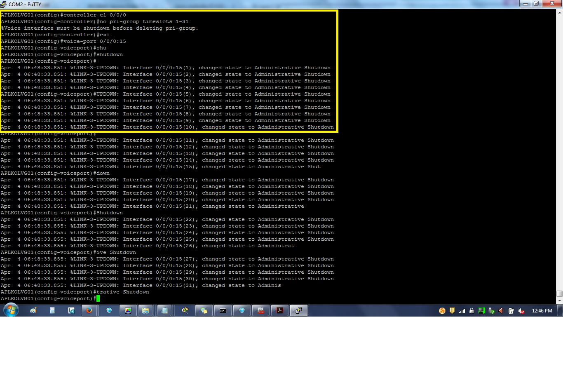This screenshot has width=563, height=392.
Task: Open the red phone dialer app from taskbar
Action: coord(260,310)
